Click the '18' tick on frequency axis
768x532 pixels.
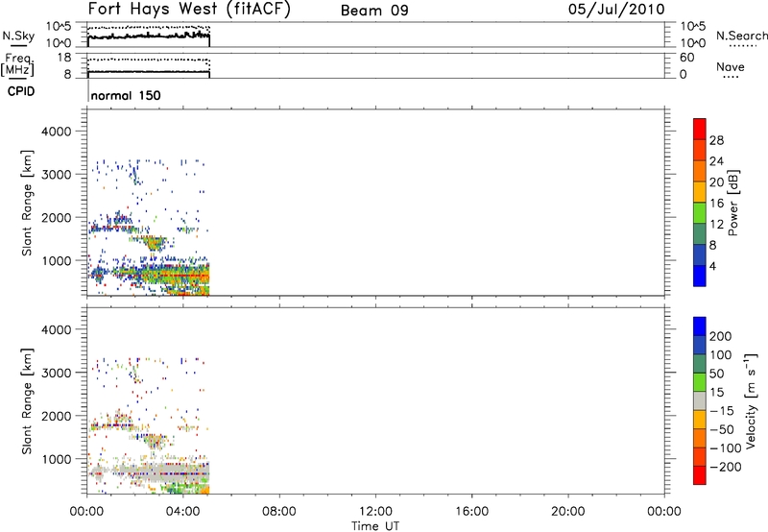coord(64,58)
